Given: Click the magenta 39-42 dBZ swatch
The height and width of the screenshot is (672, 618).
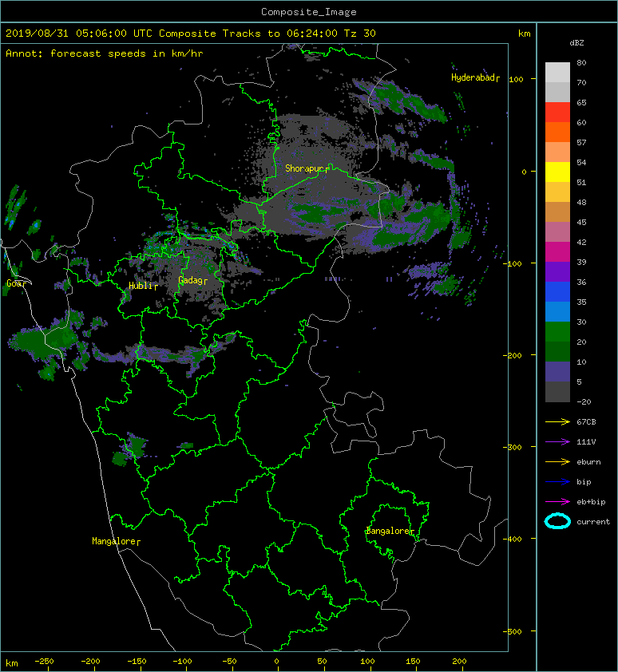Looking at the screenshot, I should click(557, 252).
